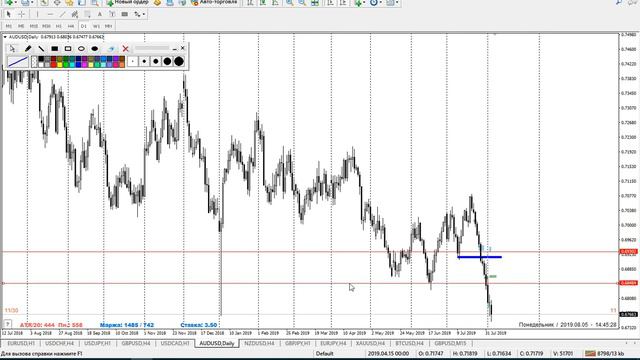Open the search magnifier at top right

click(619, 2)
